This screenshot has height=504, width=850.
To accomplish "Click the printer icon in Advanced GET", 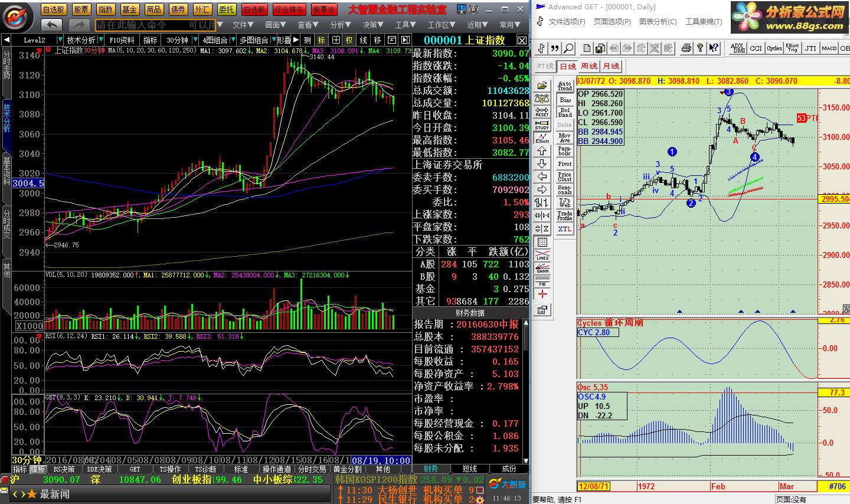I will point(686,48).
